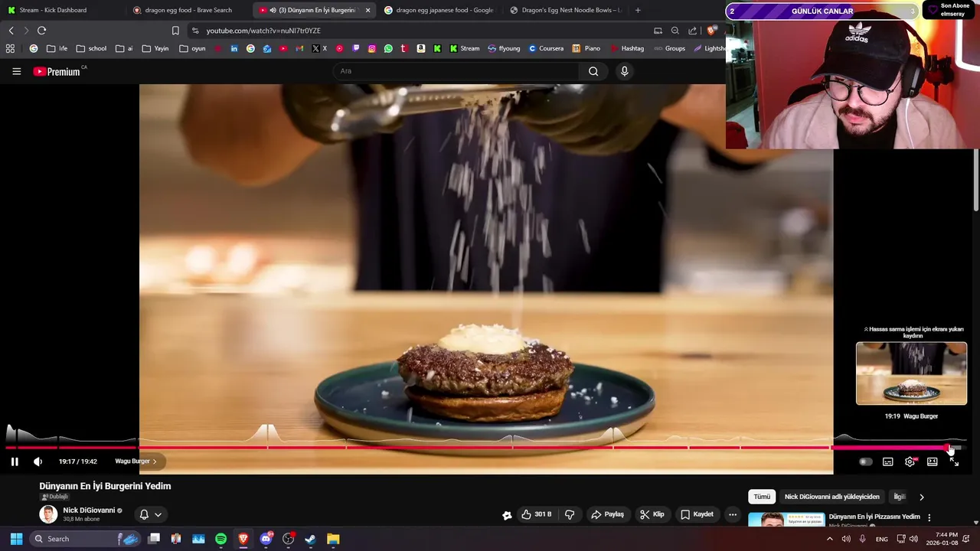Focus the Ara search field
The width and height of the screenshot is (980, 551).
456,71
